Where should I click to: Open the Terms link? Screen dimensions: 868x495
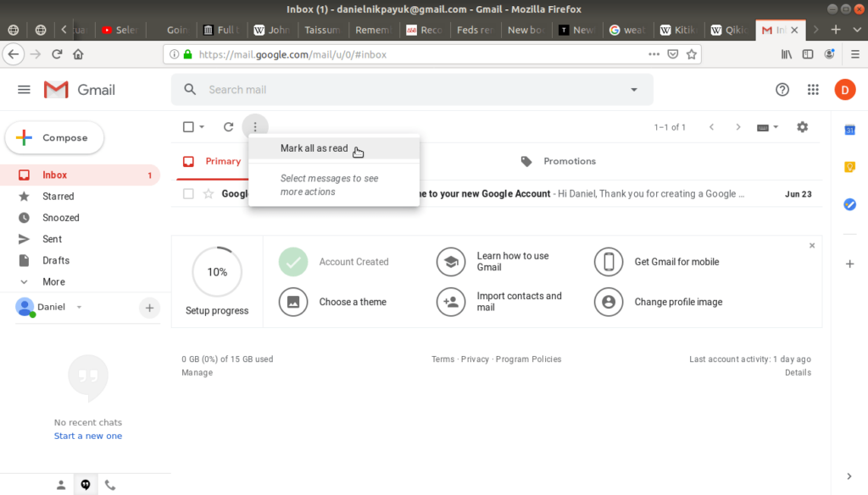pyautogui.click(x=442, y=359)
